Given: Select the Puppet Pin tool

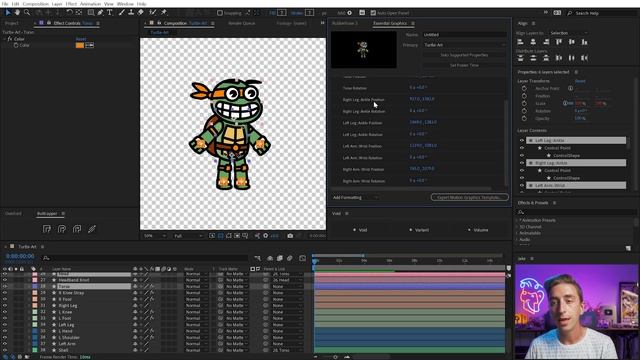Looking at the screenshot, I should [x=164, y=13].
